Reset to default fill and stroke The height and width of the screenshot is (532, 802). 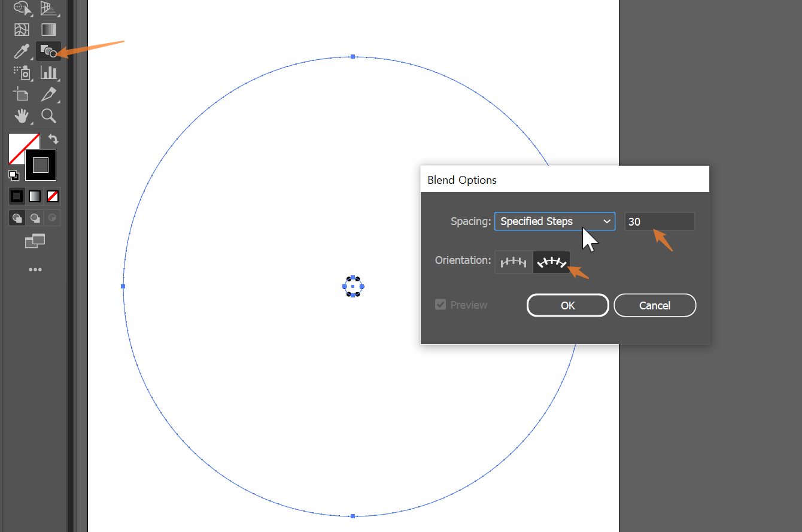tap(14, 175)
